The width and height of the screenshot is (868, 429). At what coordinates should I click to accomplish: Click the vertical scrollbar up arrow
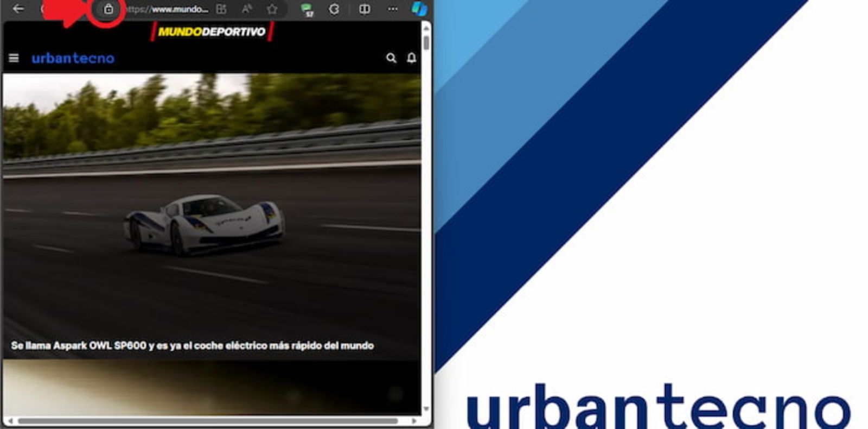(426, 28)
